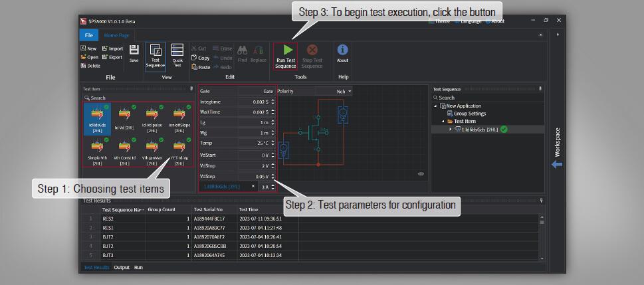Switch to the Output tab
This screenshot has height=285, width=644.
click(122, 267)
